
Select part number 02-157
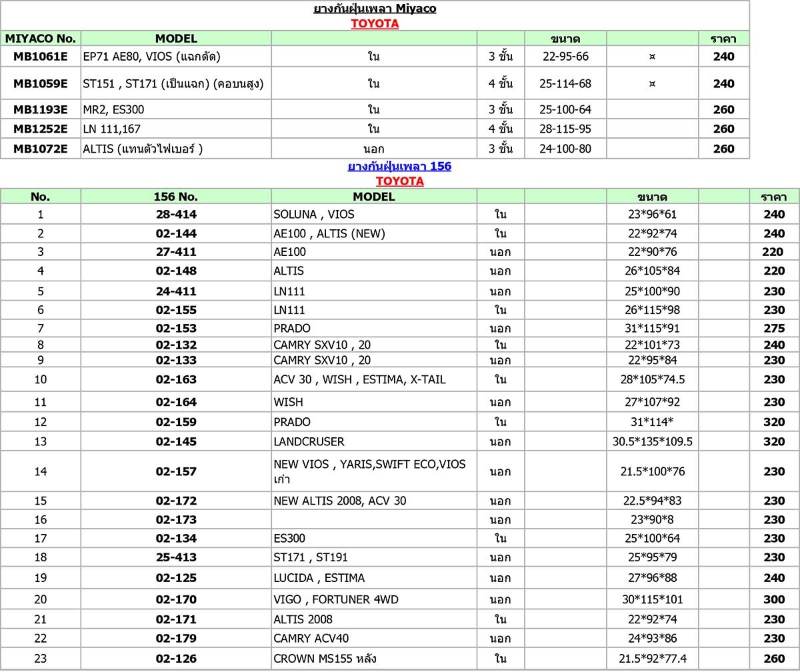(x=176, y=471)
